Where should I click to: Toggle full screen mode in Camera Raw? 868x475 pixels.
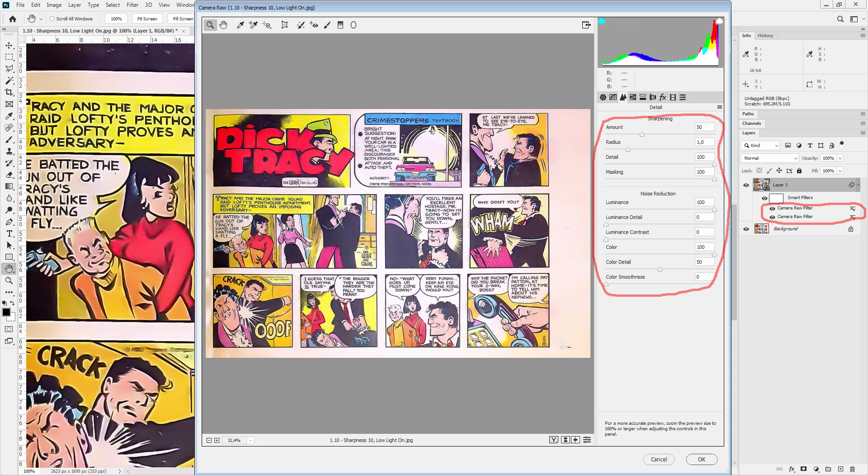pyautogui.click(x=586, y=25)
